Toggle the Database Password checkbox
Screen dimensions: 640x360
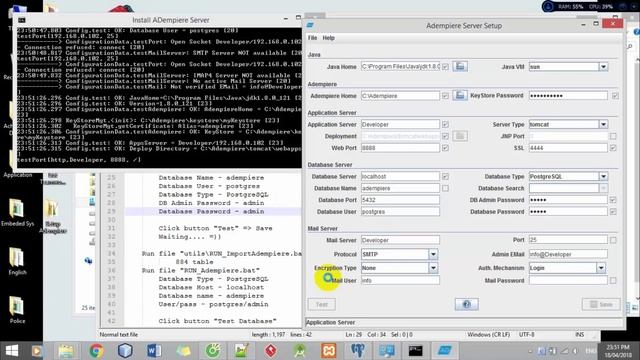coord(613,212)
